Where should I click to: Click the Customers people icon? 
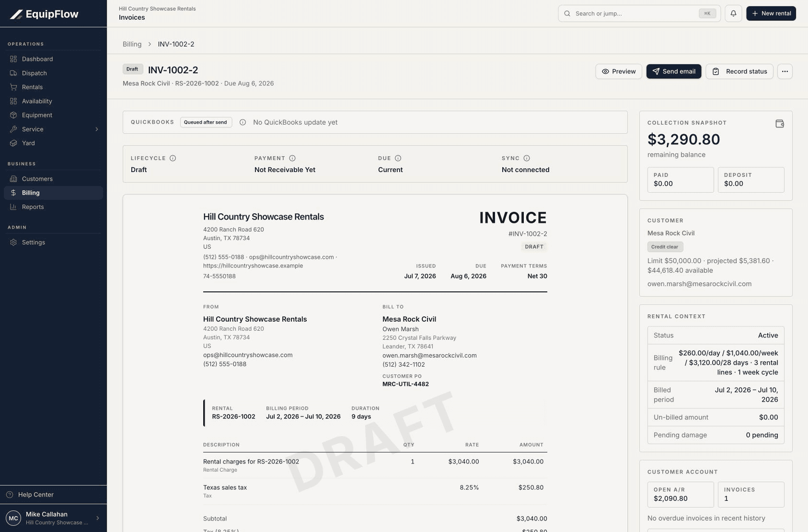13,179
